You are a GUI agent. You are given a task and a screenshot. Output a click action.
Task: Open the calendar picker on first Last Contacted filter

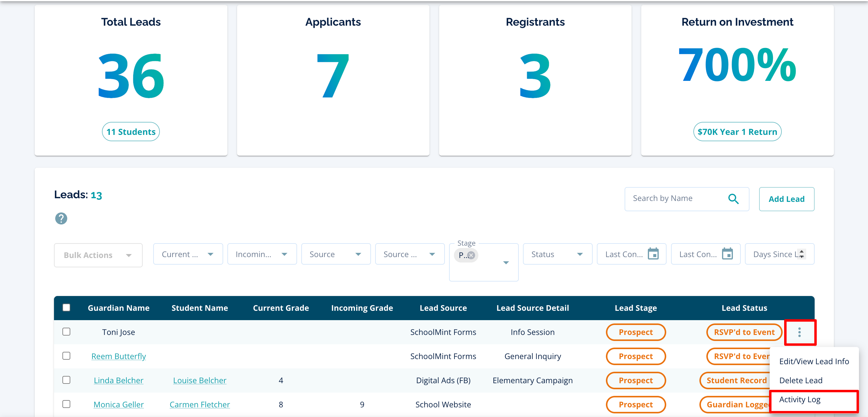tap(654, 254)
